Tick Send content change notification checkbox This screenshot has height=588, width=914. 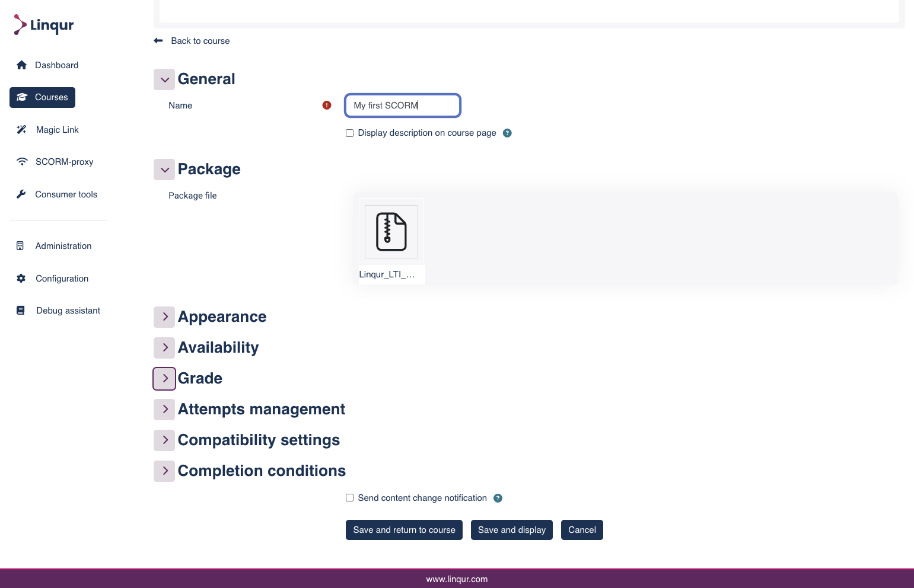tap(350, 498)
